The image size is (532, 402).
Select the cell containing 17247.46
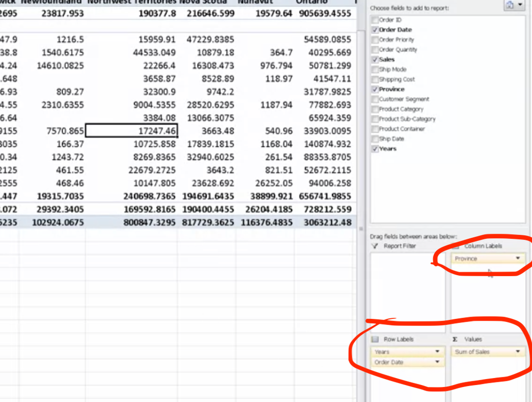(132, 131)
